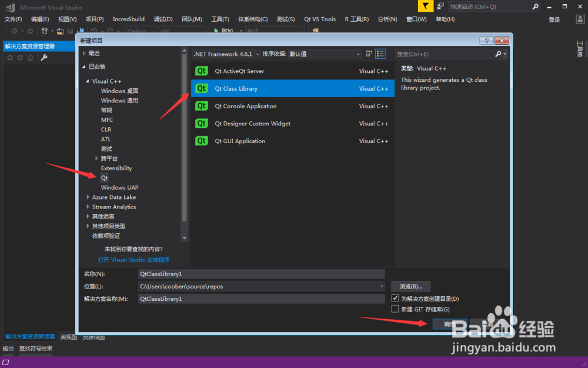
Task: Click the Solution Explorer forward arrow
Action: tap(20, 58)
